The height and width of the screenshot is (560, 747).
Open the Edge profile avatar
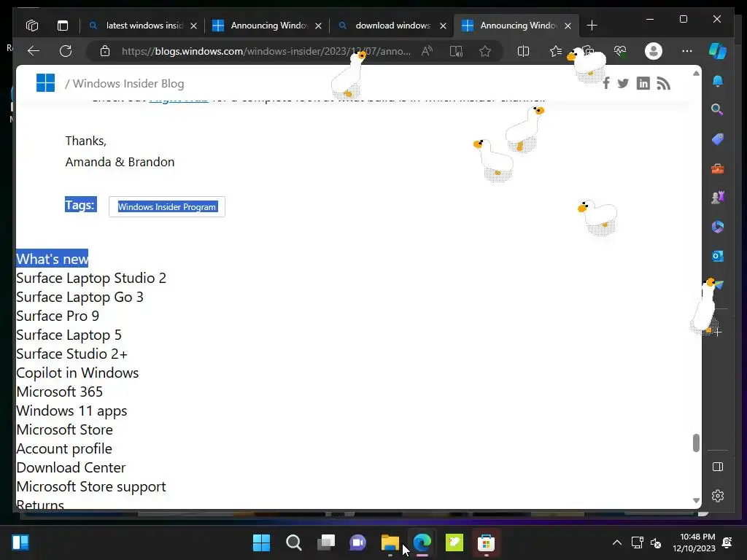click(653, 51)
